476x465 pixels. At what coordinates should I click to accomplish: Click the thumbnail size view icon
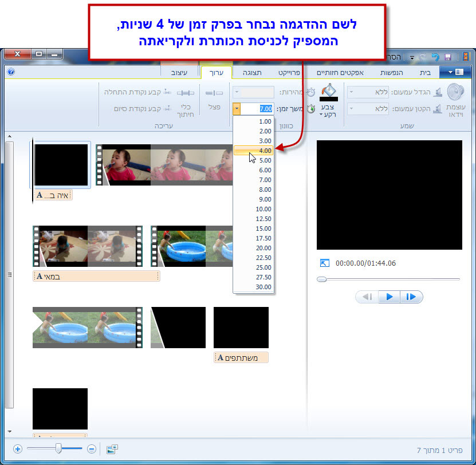(112, 449)
